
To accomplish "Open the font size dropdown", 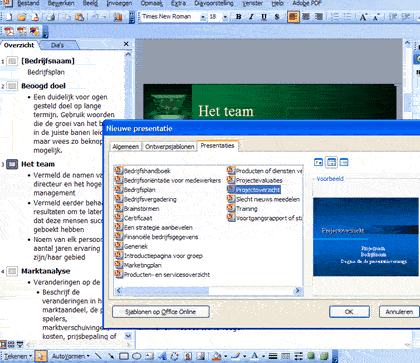I will (x=225, y=17).
